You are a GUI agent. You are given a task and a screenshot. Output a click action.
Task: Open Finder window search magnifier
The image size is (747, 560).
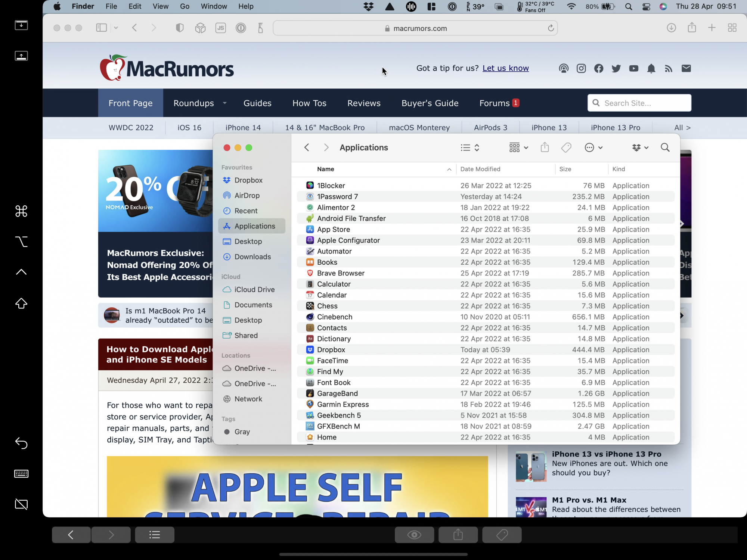pos(665,147)
